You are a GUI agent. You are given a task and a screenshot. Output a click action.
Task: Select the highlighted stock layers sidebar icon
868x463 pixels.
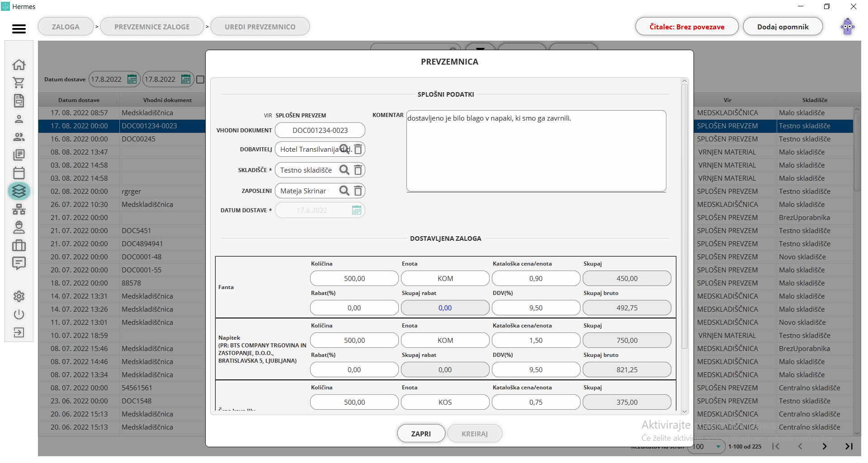coord(19,191)
